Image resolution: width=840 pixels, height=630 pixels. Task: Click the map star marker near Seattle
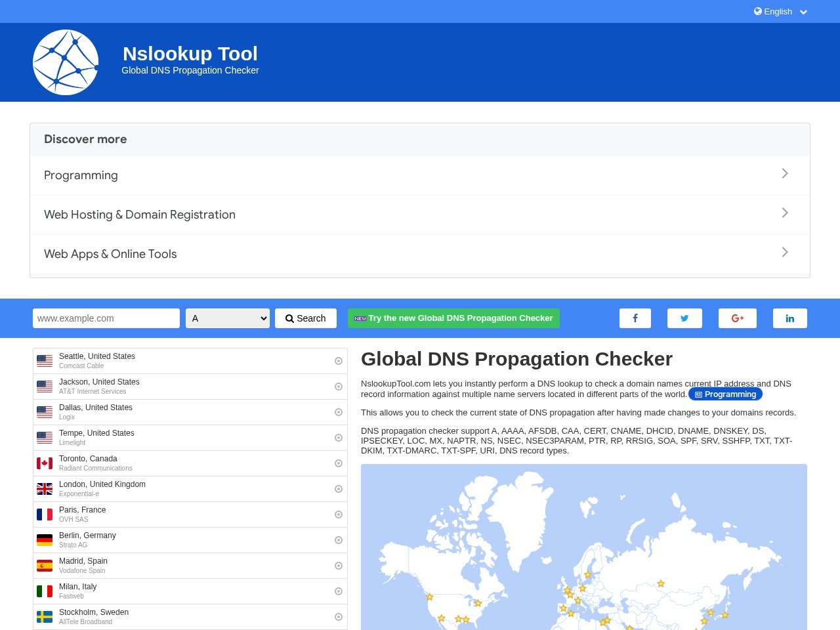point(430,597)
